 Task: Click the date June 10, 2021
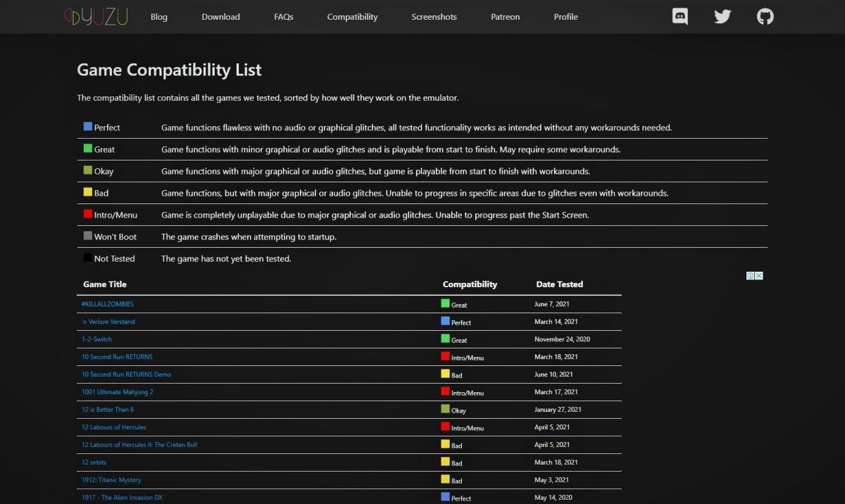click(553, 374)
